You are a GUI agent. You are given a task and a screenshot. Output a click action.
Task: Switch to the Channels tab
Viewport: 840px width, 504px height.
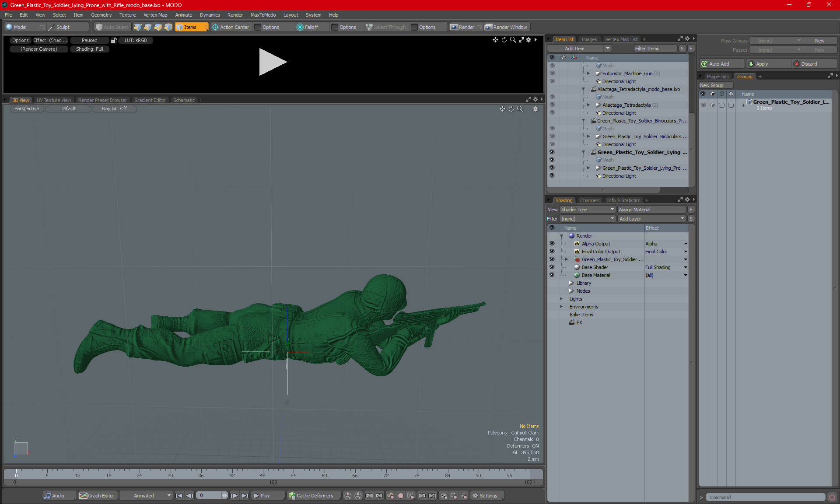point(590,200)
